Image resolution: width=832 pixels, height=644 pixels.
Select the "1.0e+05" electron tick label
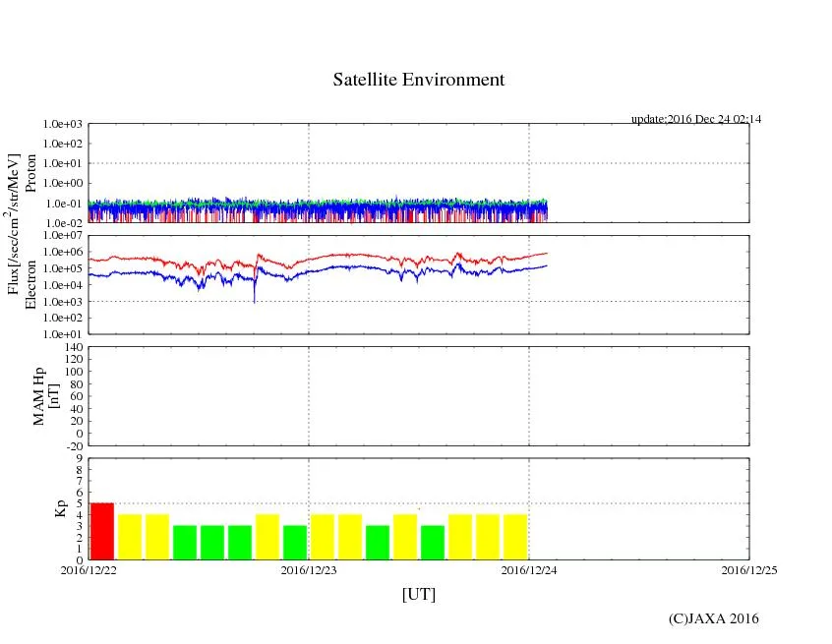click(63, 268)
